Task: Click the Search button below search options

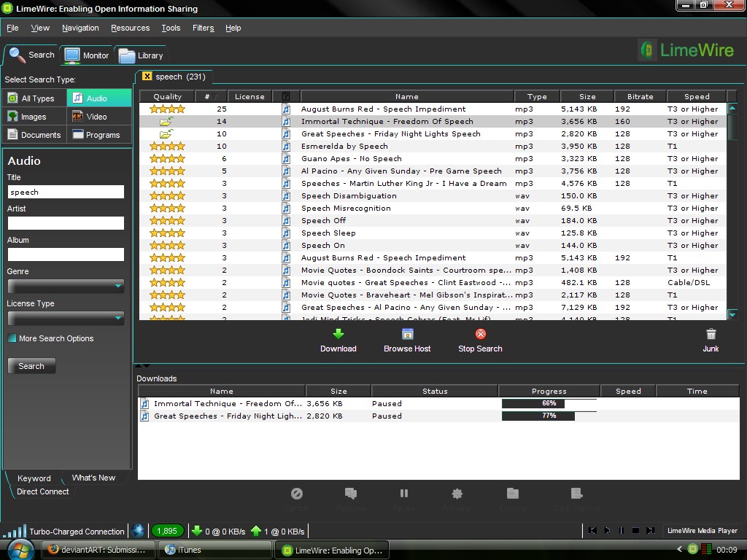Action: (31, 366)
